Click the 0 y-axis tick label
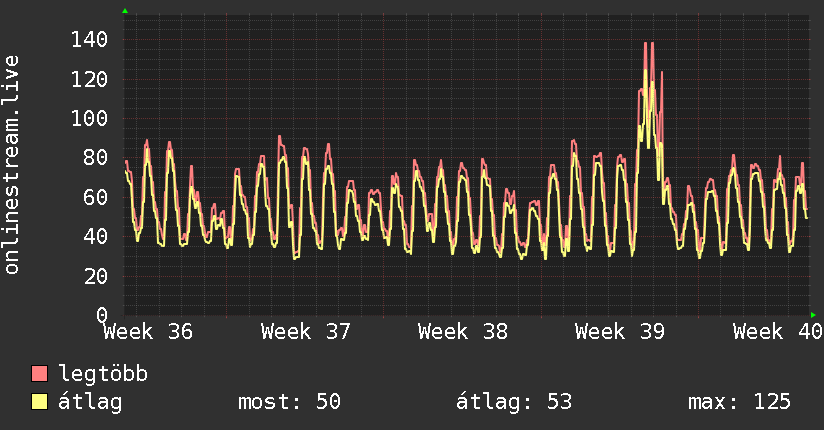Image resolution: width=824 pixels, height=430 pixels. pos(102,315)
